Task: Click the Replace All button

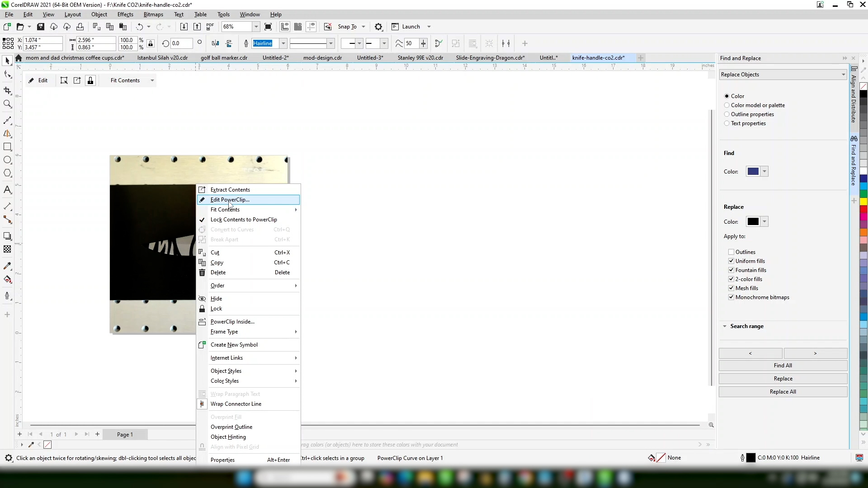Action: pos(783,392)
